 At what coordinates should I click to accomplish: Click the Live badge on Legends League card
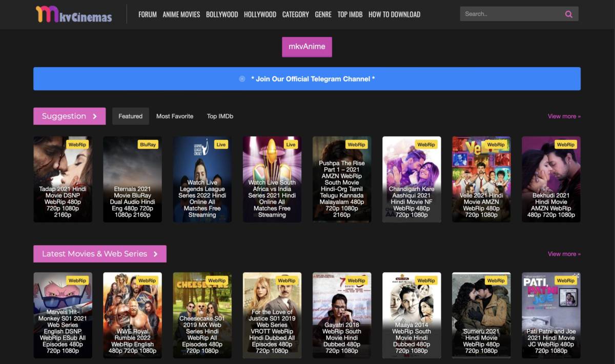coord(221,144)
